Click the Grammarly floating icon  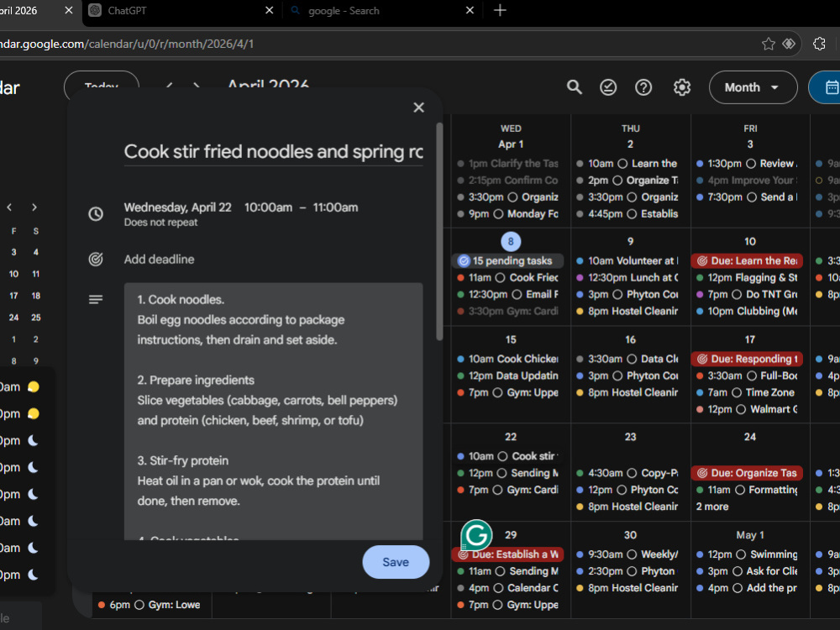tap(476, 534)
